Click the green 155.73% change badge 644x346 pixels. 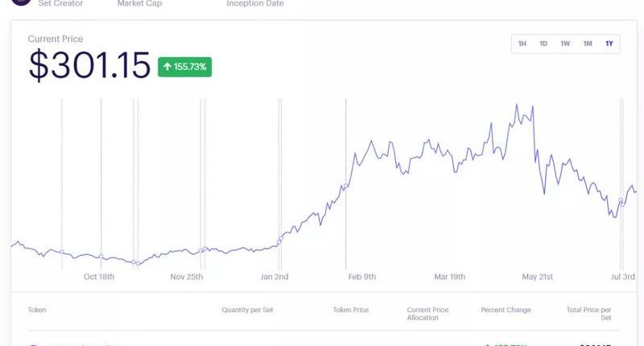184,67
